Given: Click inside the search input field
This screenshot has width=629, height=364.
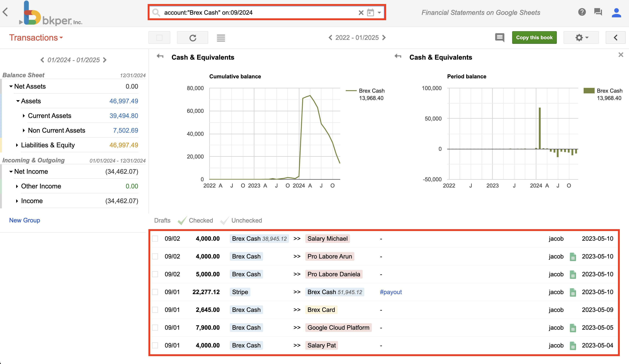Looking at the screenshot, I should pyautogui.click(x=250, y=12).
